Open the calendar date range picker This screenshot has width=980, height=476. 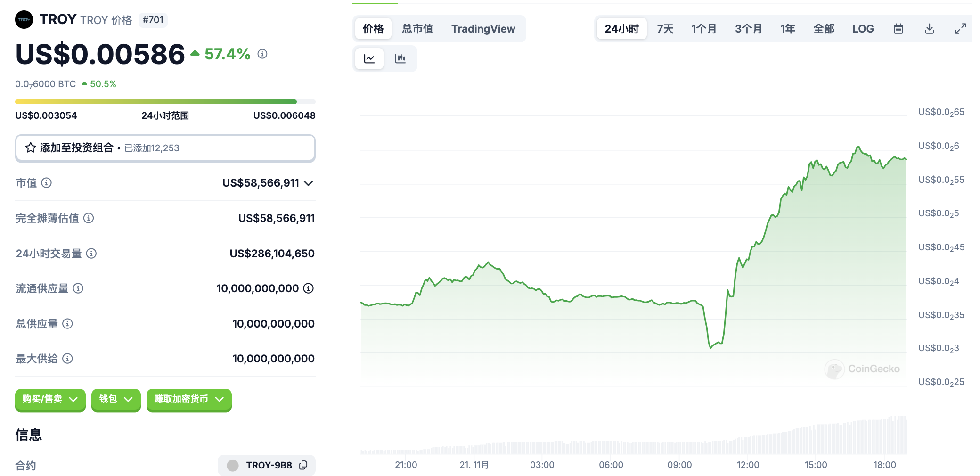pyautogui.click(x=898, y=29)
